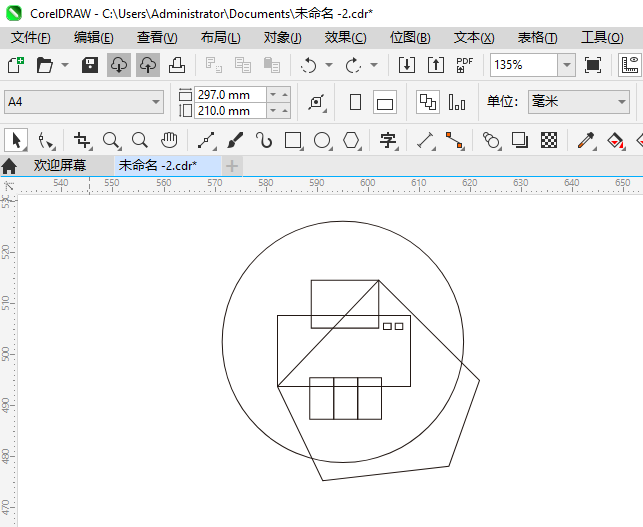Click the cloud download icon
This screenshot has width=643, height=527.
pos(119,65)
